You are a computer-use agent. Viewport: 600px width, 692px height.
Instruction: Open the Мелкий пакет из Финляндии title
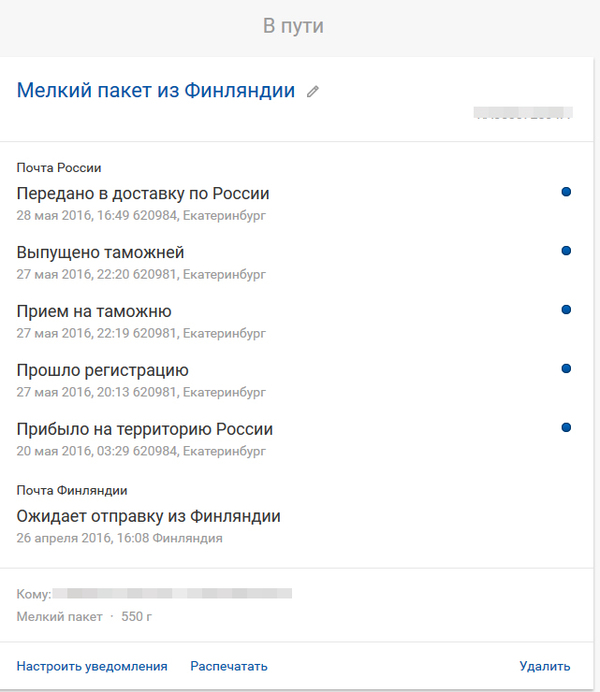(156, 91)
